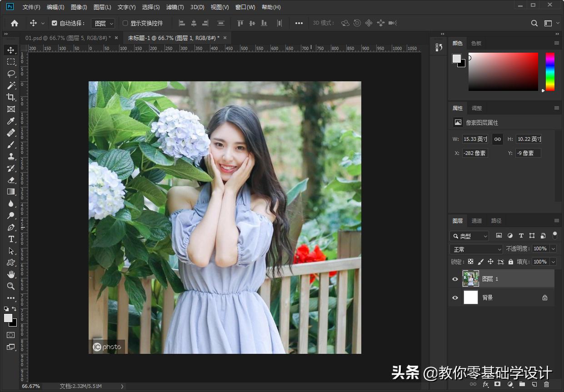This screenshot has width=564, height=392.
Task: Select the Hand tool
Action: (x=11, y=274)
